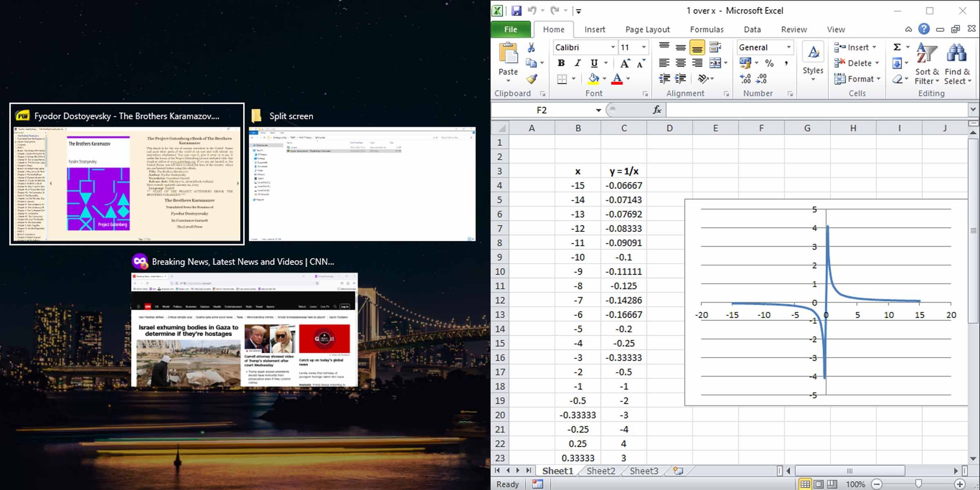Viewport: 980px width, 490px height.
Task: Click the Increase Decimal icon
Action: tap(745, 78)
